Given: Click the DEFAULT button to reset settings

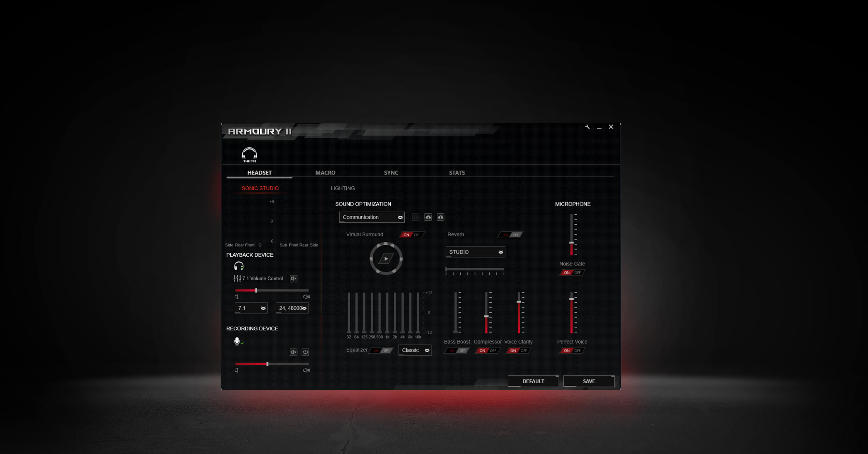Looking at the screenshot, I should pyautogui.click(x=533, y=381).
